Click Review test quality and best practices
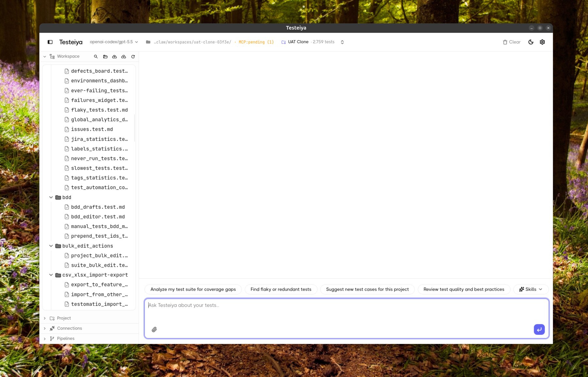The image size is (588, 377). click(x=464, y=289)
